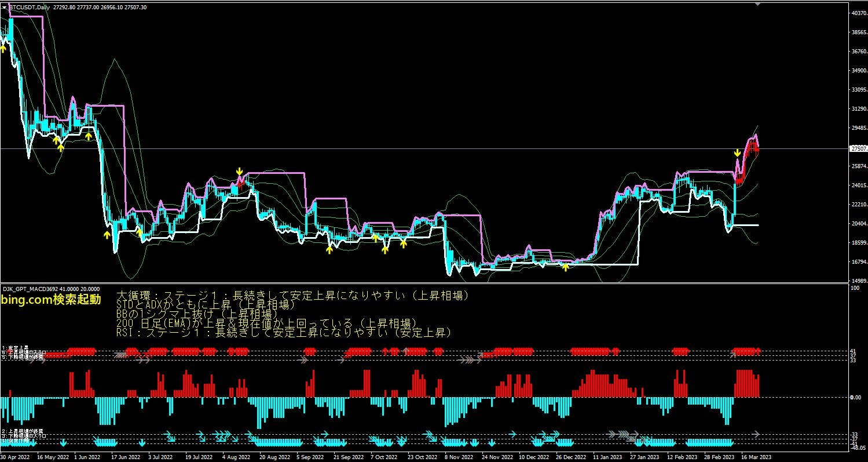The width and height of the screenshot is (868, 462).
Task: Click the 23 Oct 2022 date label
Action: pyautogui.click(x=422, y=457)
